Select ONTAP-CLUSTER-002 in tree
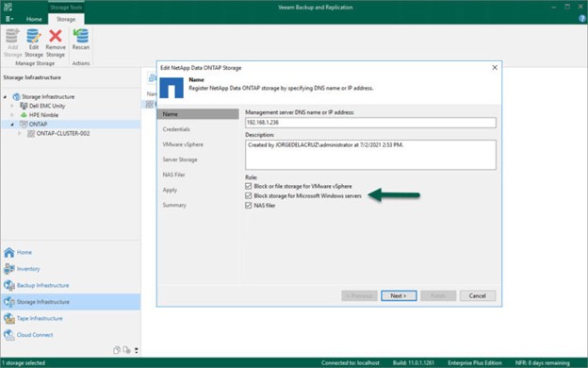The image size is (588, 368). tap(63, 133)
